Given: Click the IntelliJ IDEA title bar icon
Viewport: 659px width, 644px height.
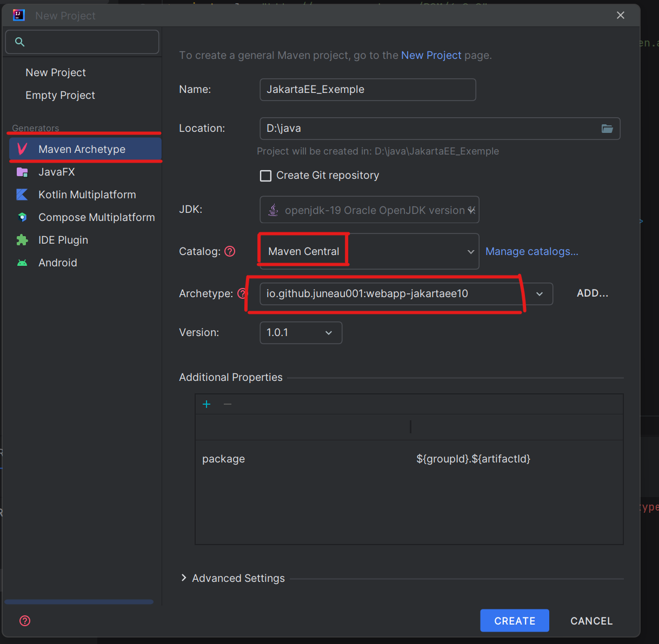Looking at the screenshot, I should (19, 15).
